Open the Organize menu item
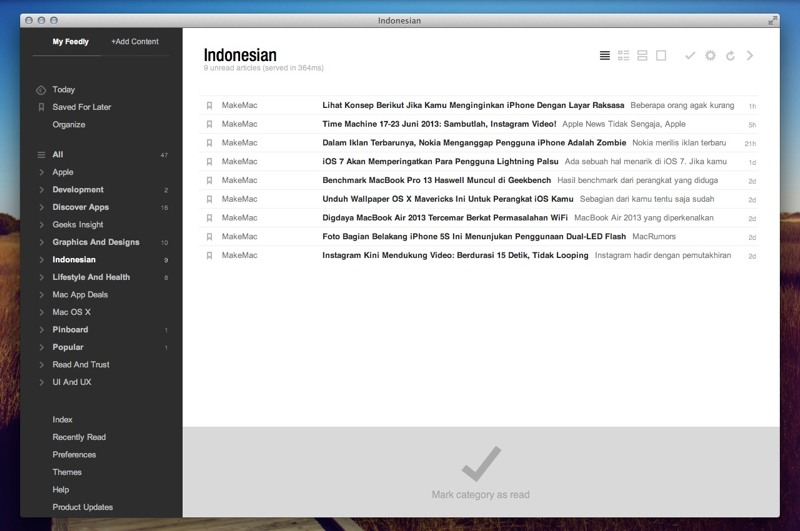 [69, 124]
